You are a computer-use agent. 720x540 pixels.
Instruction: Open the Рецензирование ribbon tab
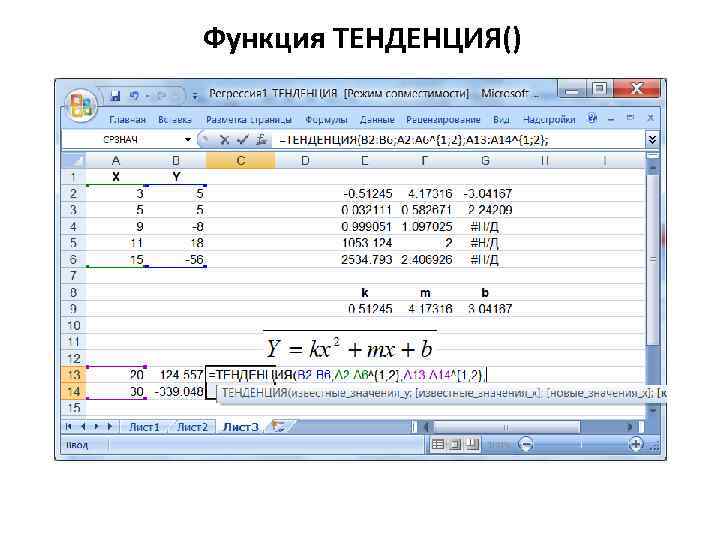tap(443, 120)
